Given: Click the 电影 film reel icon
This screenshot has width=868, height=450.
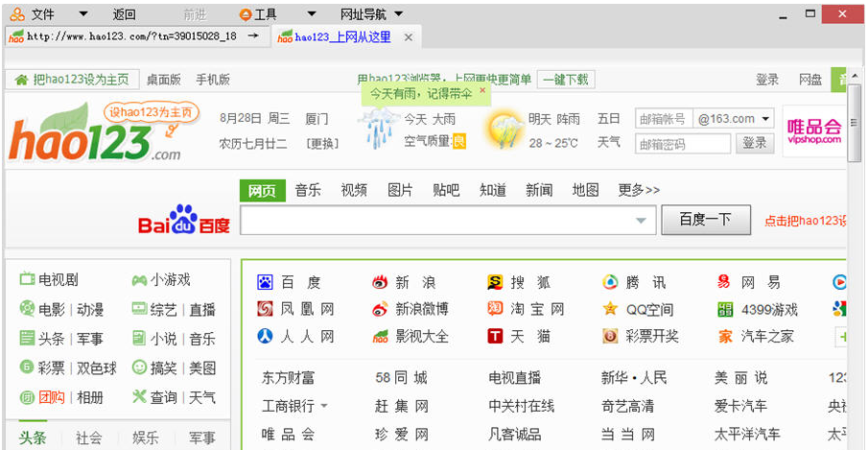Looking at the screenshot, I should pyautogui.click(x=27, y=308).
